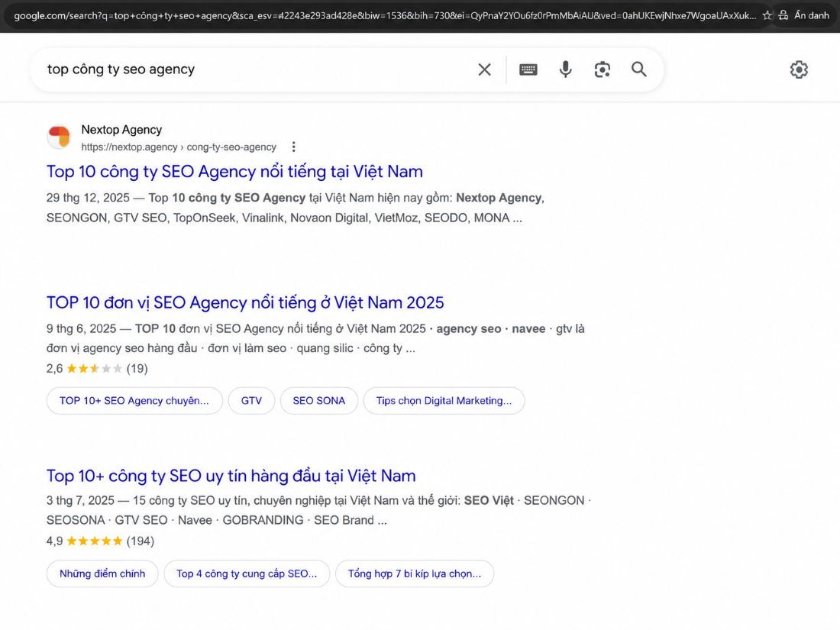Click the incognito Ẩn danh indicator
Viewport: 840px width, 630px height.
point(804,15)
